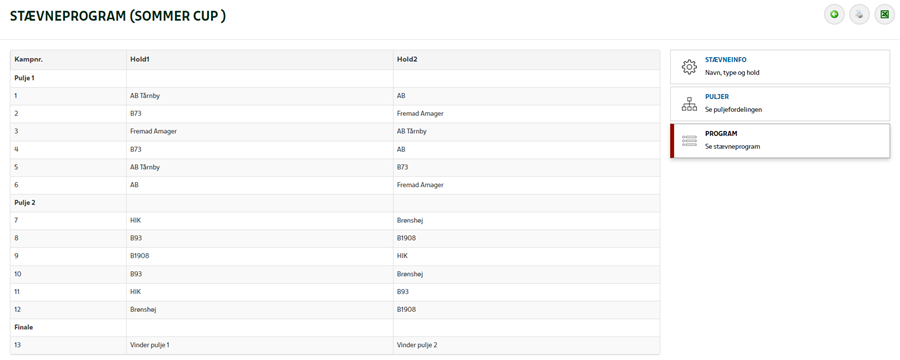Select the Finale group row
This screenshot has width=900, height=360.
pyautogui.click(x=335, y=327)
